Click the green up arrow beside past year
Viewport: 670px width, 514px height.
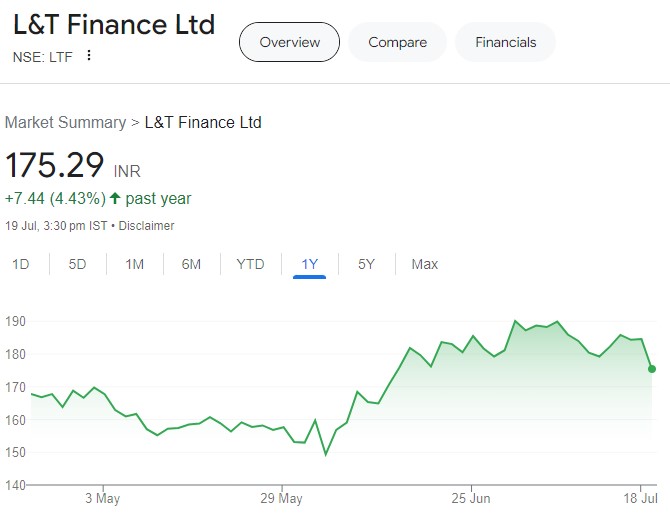tap(115, 198)
